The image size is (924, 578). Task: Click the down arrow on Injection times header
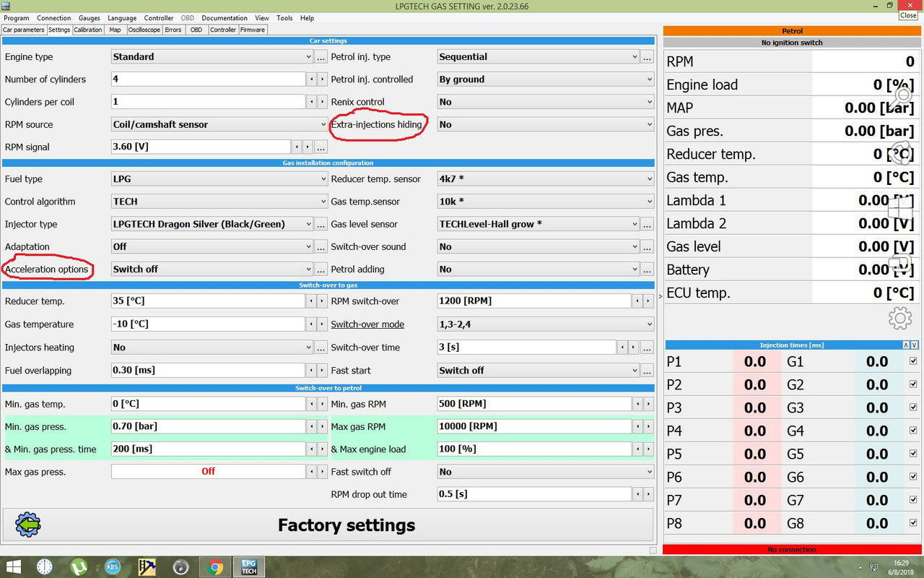pos(915,345)
